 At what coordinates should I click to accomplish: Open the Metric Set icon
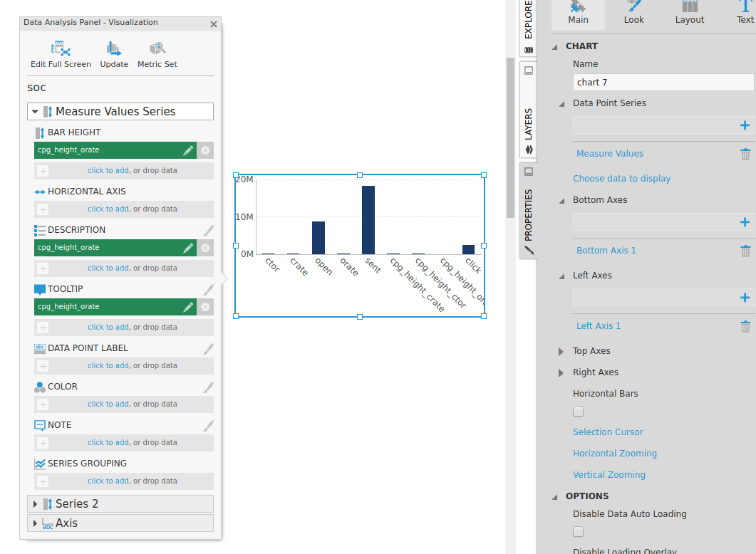coord(157,48)
